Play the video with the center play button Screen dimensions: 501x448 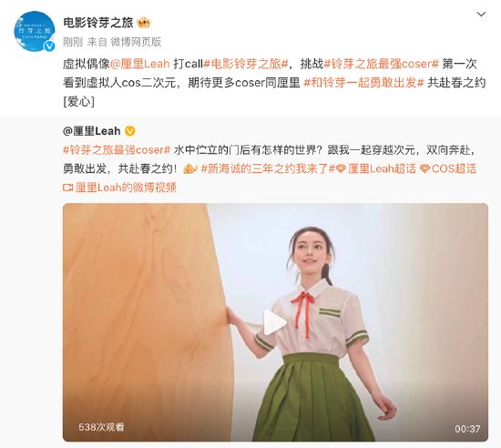(x=275, y=322)
